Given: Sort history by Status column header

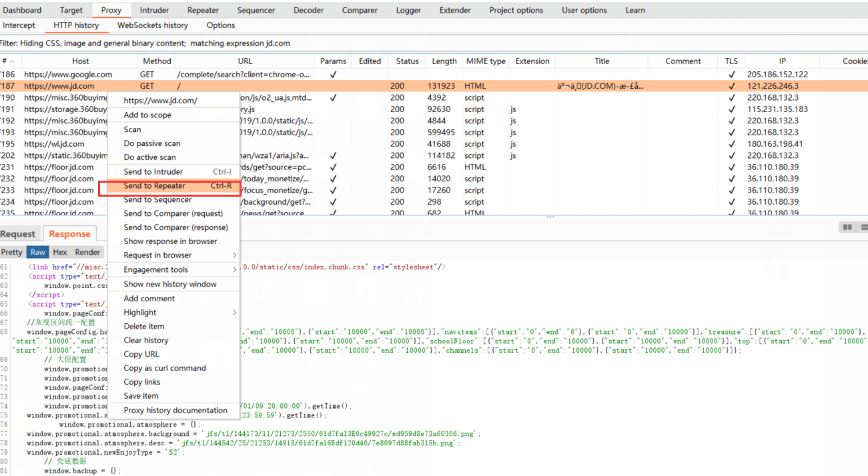Looking at the screenshot, I should click(x=407, y=61).
